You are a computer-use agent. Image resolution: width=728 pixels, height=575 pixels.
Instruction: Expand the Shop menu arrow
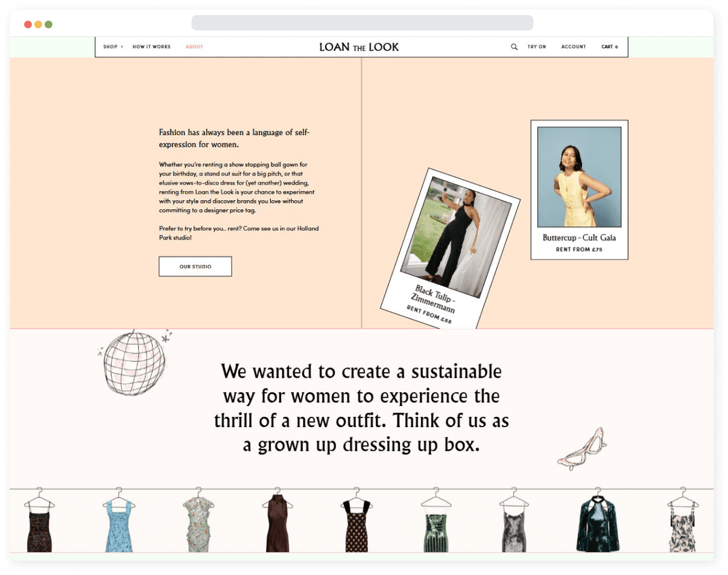coord(122,46)
